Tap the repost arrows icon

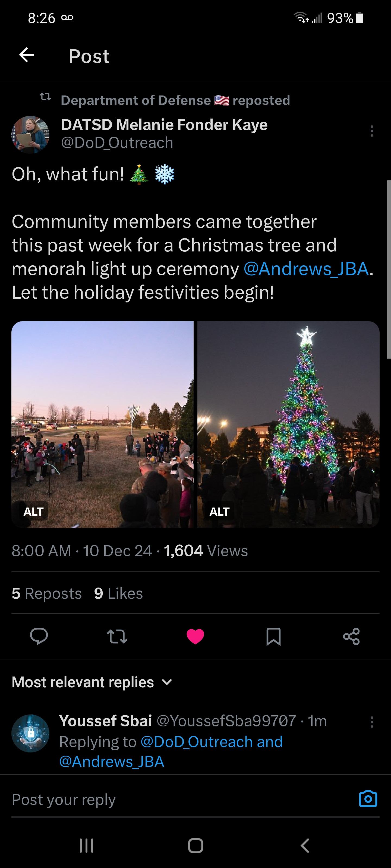point(117,636)
